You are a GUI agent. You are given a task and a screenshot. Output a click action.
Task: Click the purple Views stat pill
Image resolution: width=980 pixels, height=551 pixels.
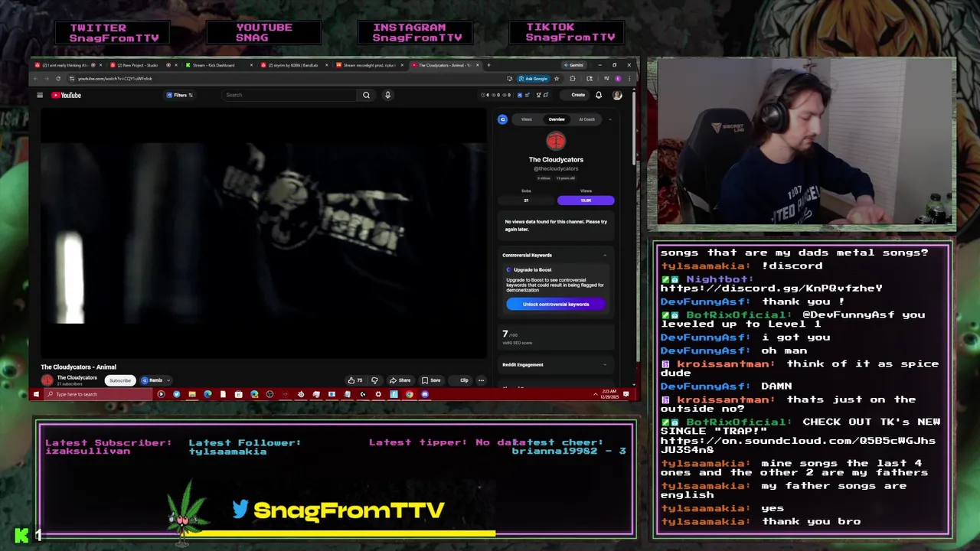[586, 201]
